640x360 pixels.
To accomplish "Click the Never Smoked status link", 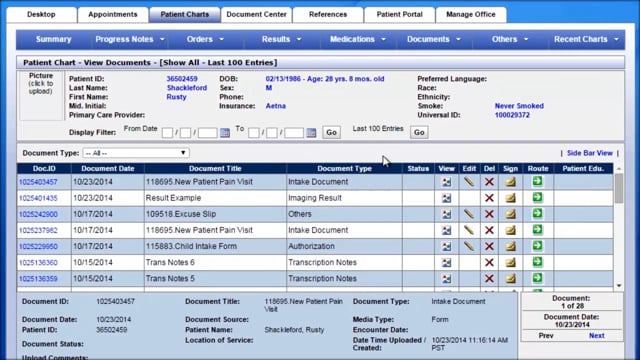I will click(519, 106).
